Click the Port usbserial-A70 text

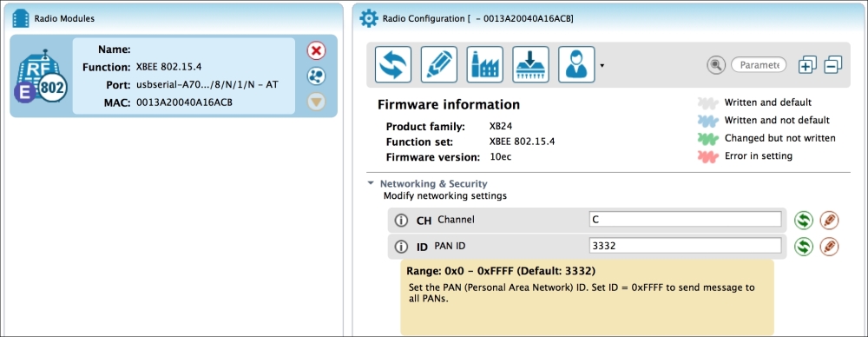coord(207,85)
